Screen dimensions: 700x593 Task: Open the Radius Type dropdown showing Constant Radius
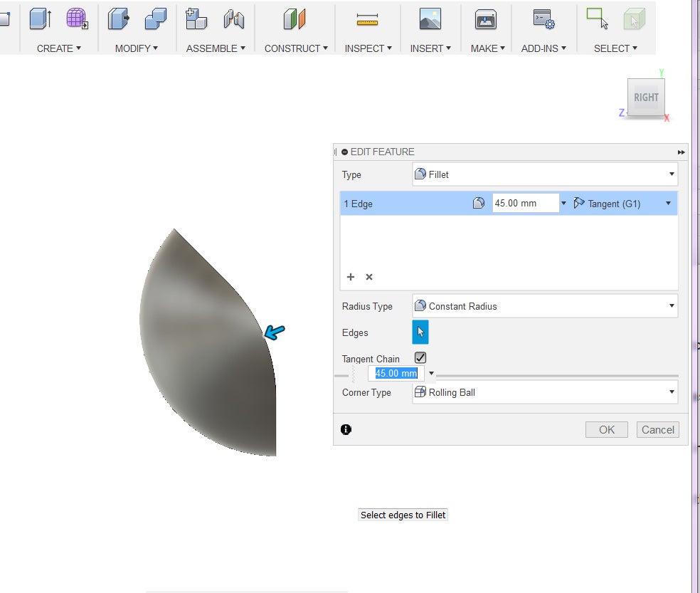tap(545, 306)
